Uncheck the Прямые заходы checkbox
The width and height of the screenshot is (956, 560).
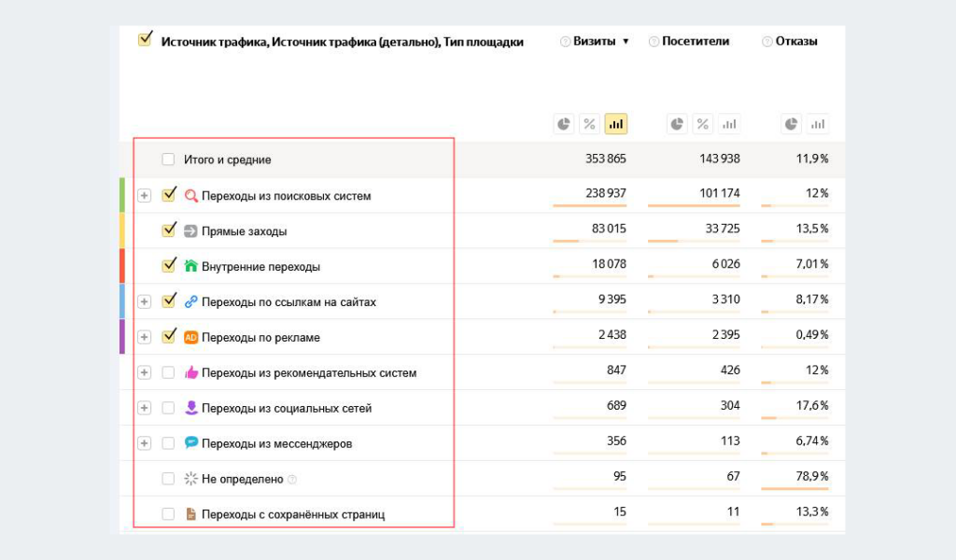point(169,231)
